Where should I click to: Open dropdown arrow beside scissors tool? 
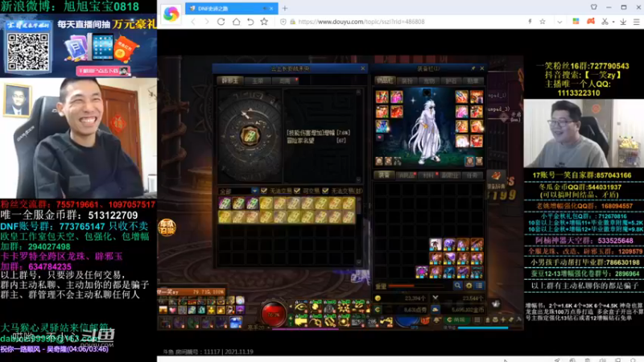coord(613,22)
